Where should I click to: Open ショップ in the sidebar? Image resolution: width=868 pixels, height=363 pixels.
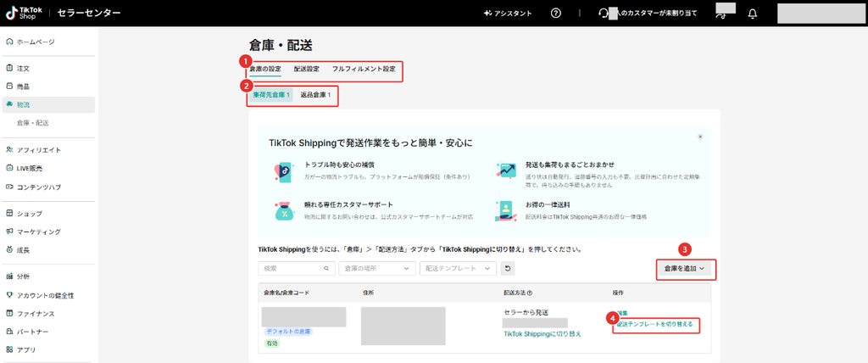click(x=30, y=214)
